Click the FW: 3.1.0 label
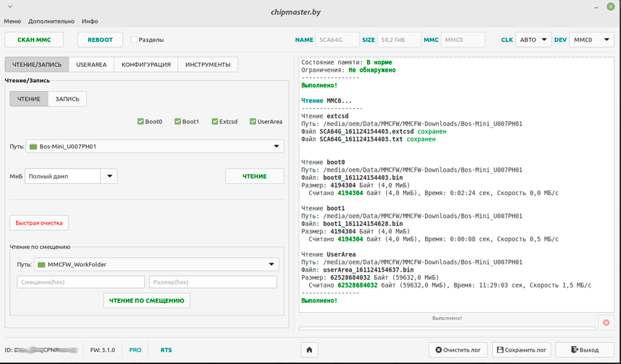 click(x=103, y=350)
